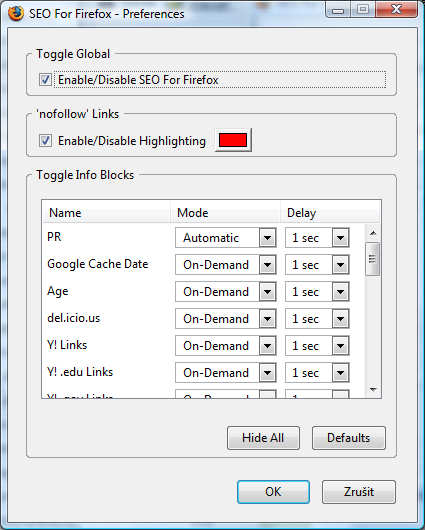Image resolution: width=425 pixels, height=530 pixels.
Task: Select the Google Cache Date row name
Action: pyautogui.click(x=98, y=264)
